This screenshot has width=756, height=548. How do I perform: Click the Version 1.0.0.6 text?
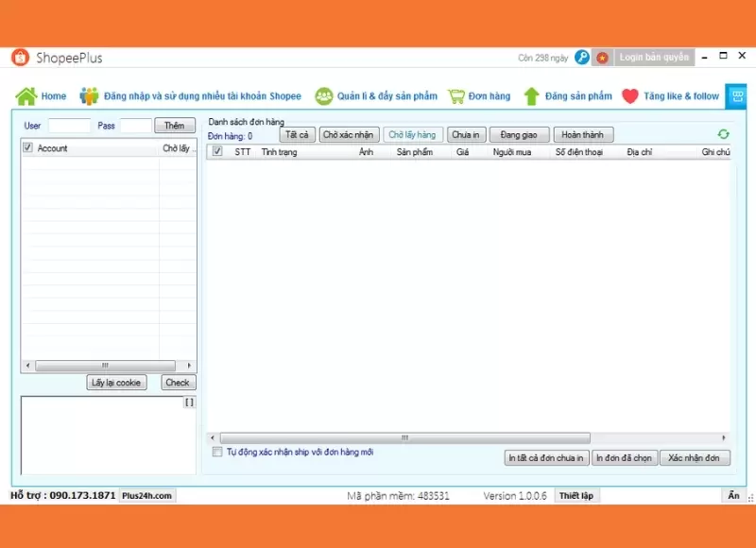click(515, 496)
